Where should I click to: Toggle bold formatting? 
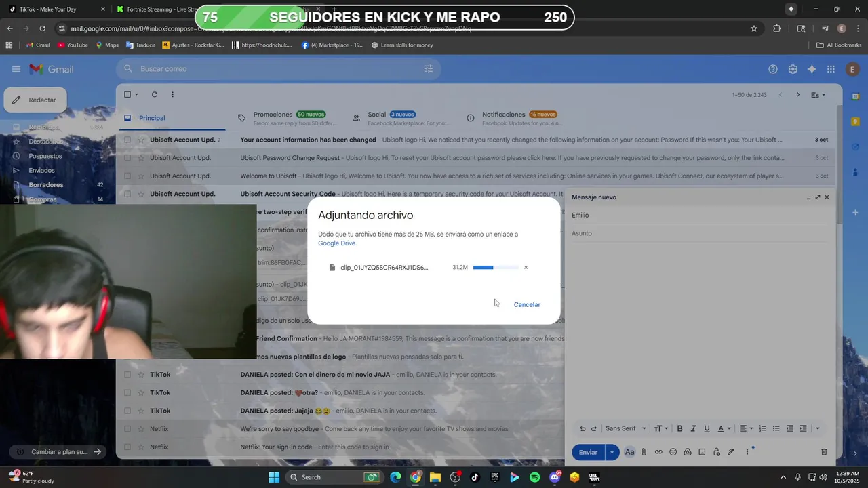(679, 428)
